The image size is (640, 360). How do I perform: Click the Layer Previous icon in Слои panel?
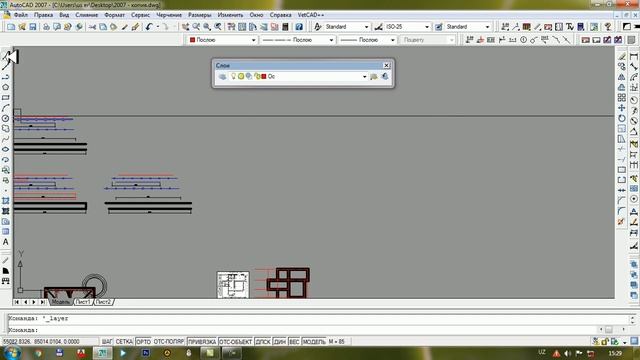[x=385, y=76]
